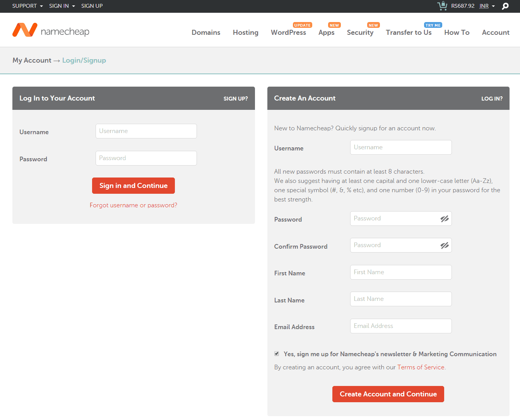Focus the signup Username field

401,147
